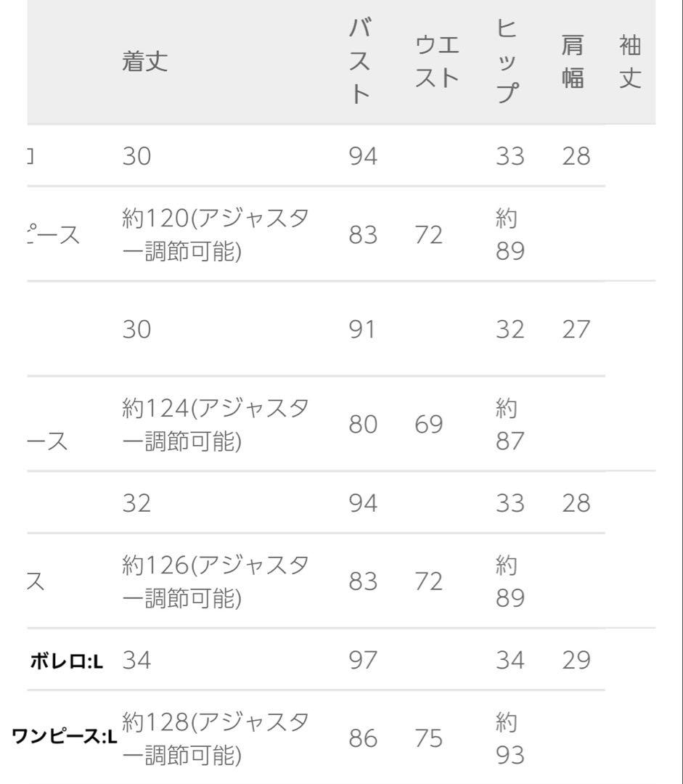The image size is (683, 784).
Task: Click the bust value 91
Action: click(x=363, y=330)
